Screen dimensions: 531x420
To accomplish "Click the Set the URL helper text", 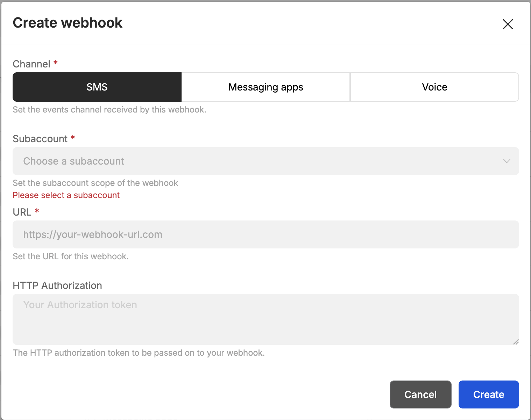I will (71, 256).
